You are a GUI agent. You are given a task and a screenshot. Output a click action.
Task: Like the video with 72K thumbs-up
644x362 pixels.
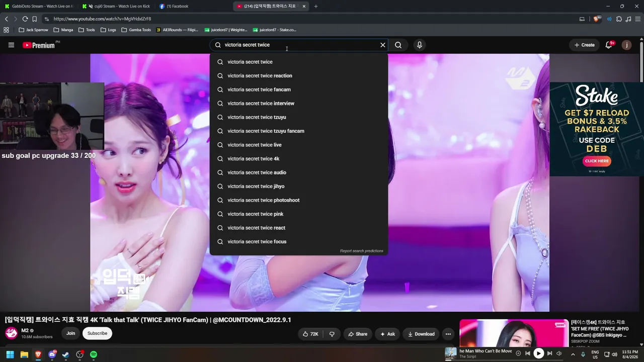(310, 334)
